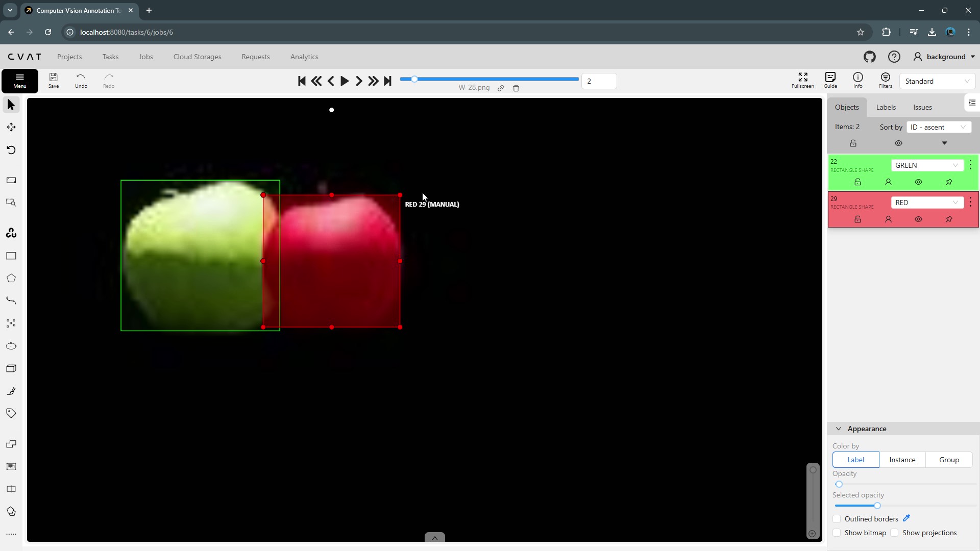Open the Filters panel
The width and height of the screenshot is (980, 551).
[x=885, y=81]
